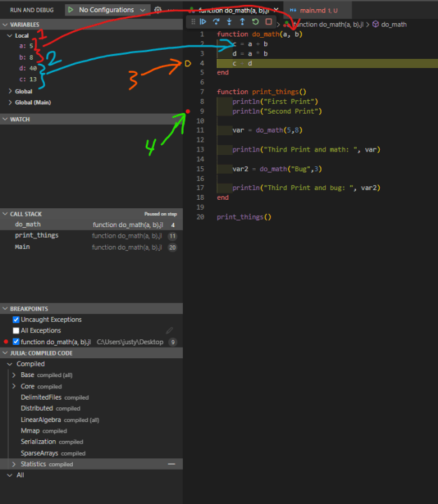The height and width of the screenshot is (504, 438).
Task: Expand the Global (Main) scope
Action: [x=10, y=102]
